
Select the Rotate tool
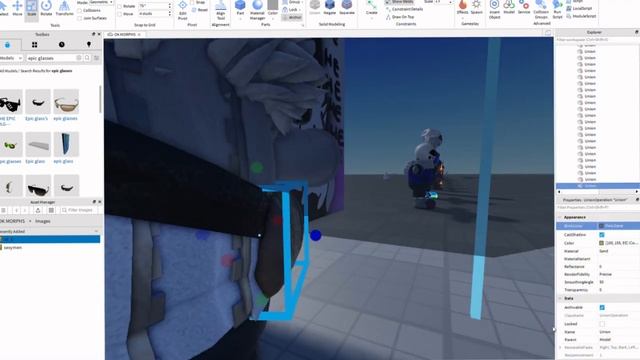46,8
